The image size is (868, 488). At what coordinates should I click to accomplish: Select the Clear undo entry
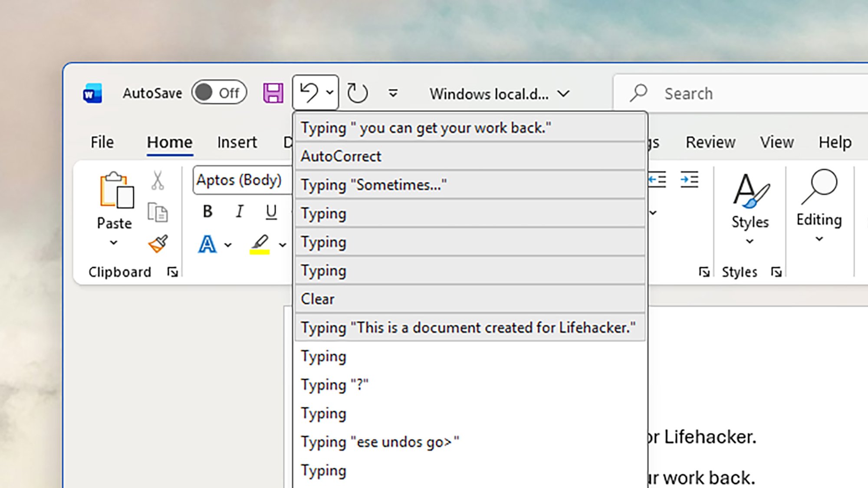(470, 299)
